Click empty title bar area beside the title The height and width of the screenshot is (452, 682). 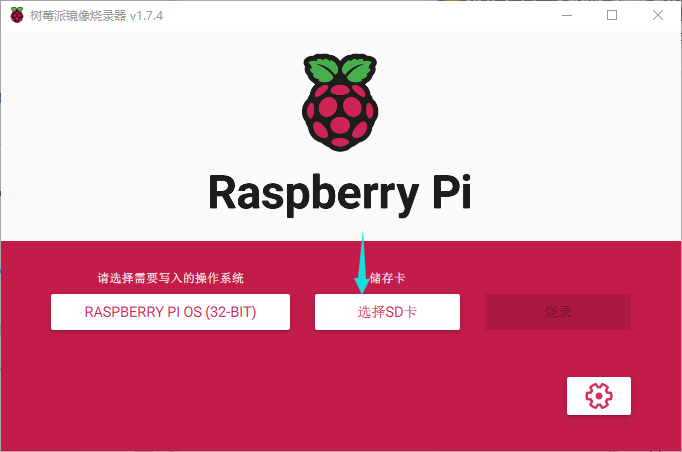350,15
